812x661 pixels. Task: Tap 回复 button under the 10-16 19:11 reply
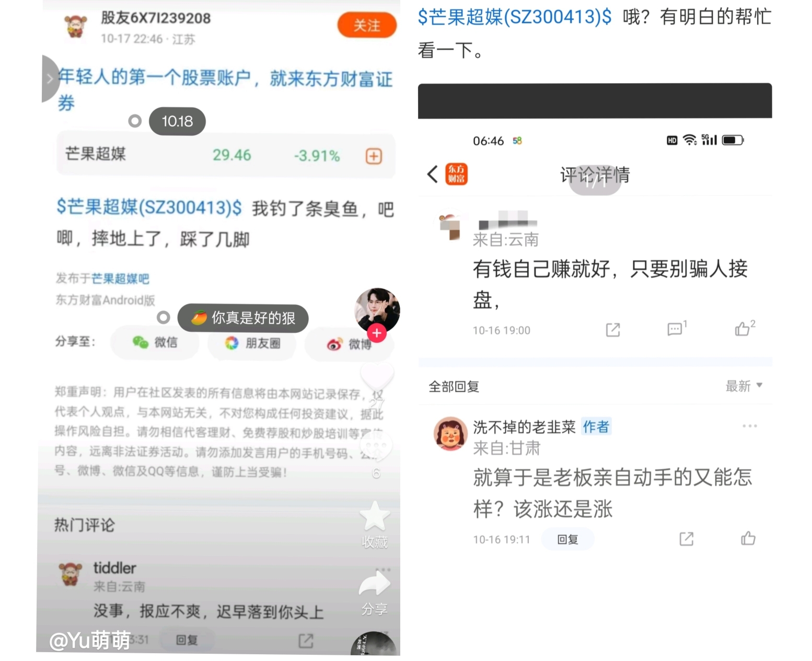click(x=567, y=539)
